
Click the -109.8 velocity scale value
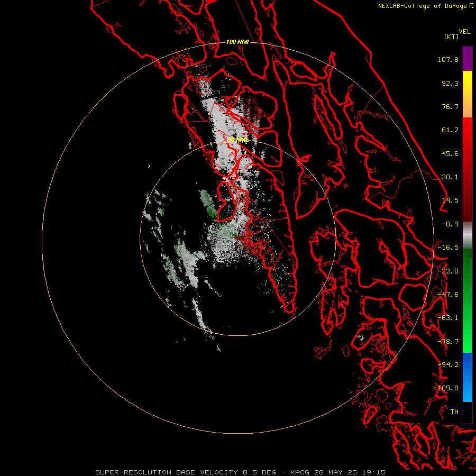pyautogui.click(x=446, y=388)
